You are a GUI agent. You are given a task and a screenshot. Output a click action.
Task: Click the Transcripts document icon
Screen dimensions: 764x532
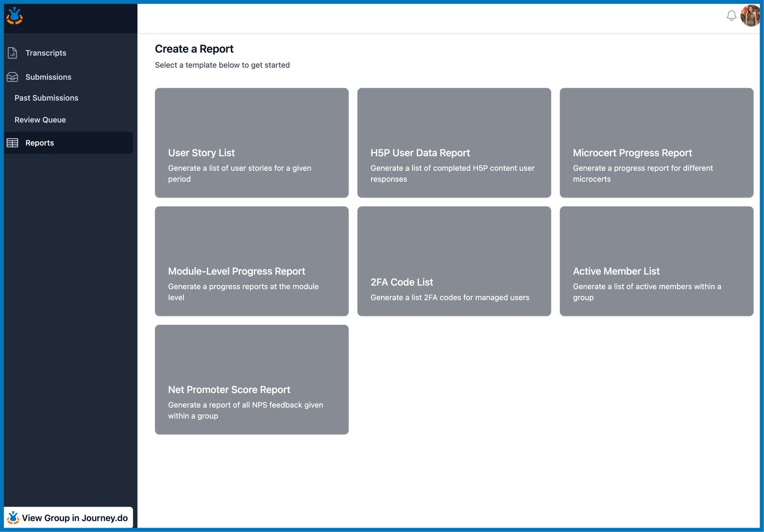point(12,53)
